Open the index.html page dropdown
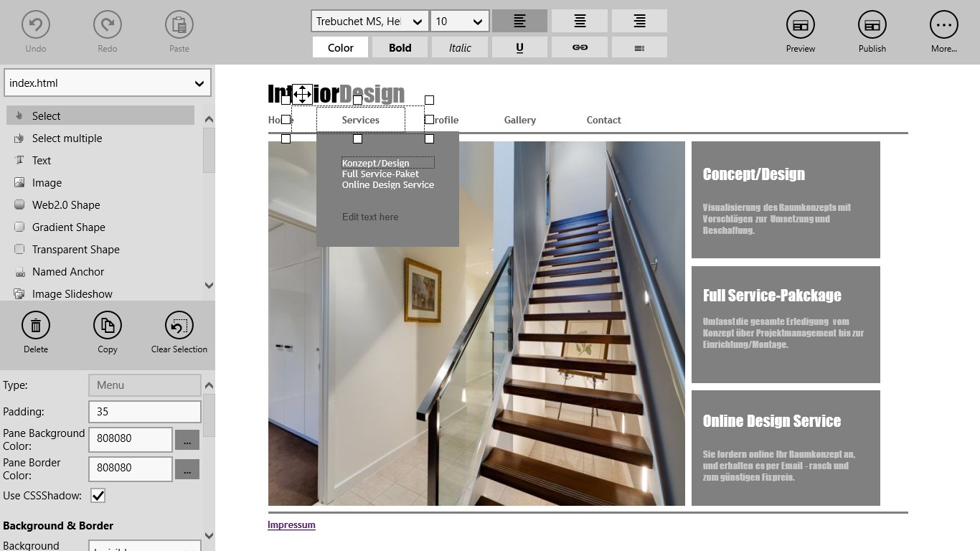Image resolution: width=980 pixels, height=551 pixels. point(108,83)
